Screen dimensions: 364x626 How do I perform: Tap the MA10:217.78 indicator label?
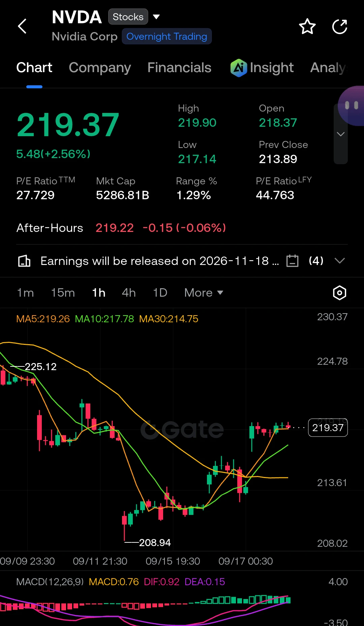tap(104, 319)
